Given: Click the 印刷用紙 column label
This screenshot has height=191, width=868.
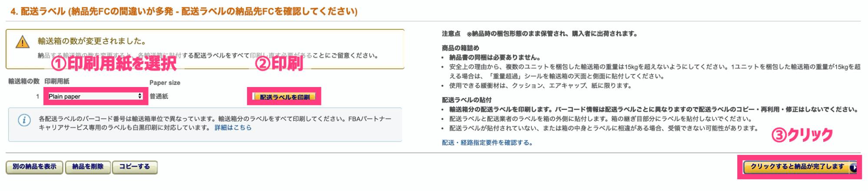Looking at the screenshot, I should (57, 81).
